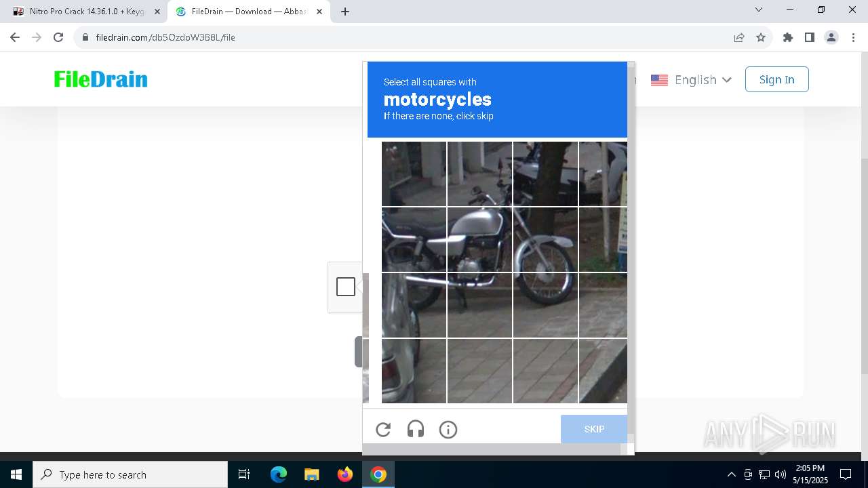Reload the current page
Screen dimensions: 868x488
click(x=58, y=37)
